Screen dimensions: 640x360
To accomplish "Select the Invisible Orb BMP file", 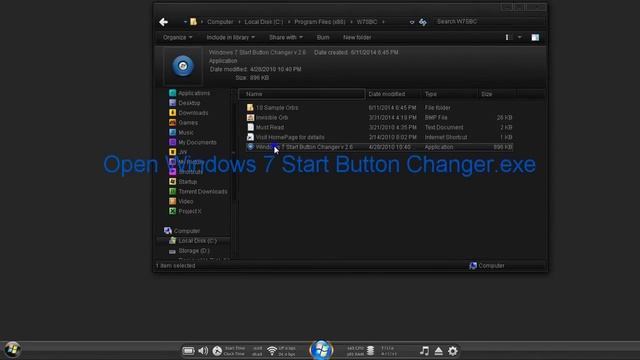I will (271, 118).
